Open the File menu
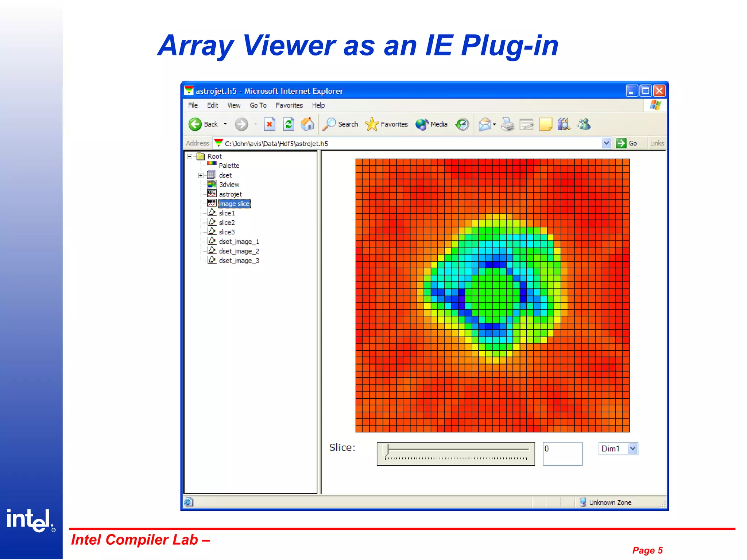The width and height of the screenshot is (747, 560). 193,105
